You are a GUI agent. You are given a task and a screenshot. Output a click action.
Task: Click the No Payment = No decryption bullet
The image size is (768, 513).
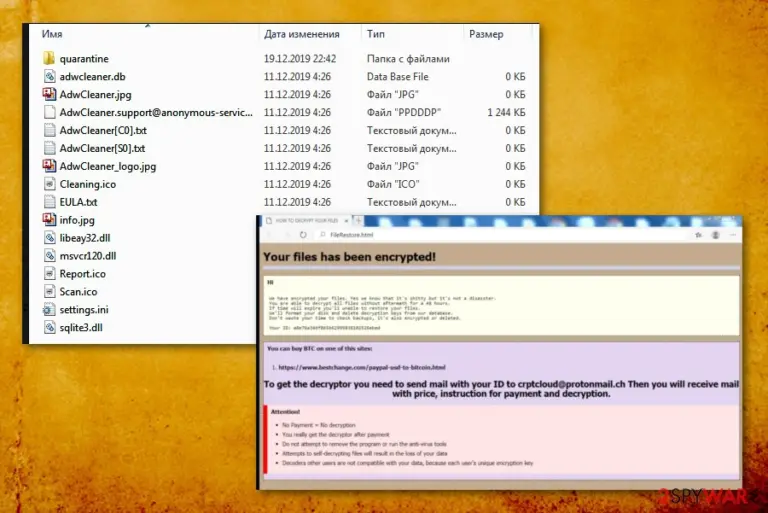click(319, 425)
